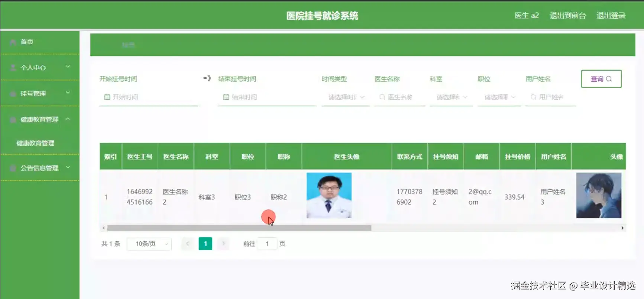Click the home icon beside 首页
Screen dimensions: 644x299
13,42
